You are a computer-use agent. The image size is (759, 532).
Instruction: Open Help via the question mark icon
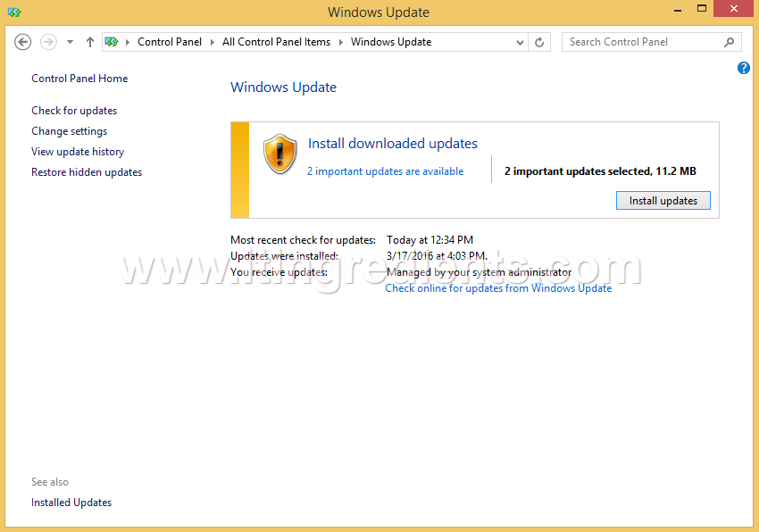click(743, 68)
